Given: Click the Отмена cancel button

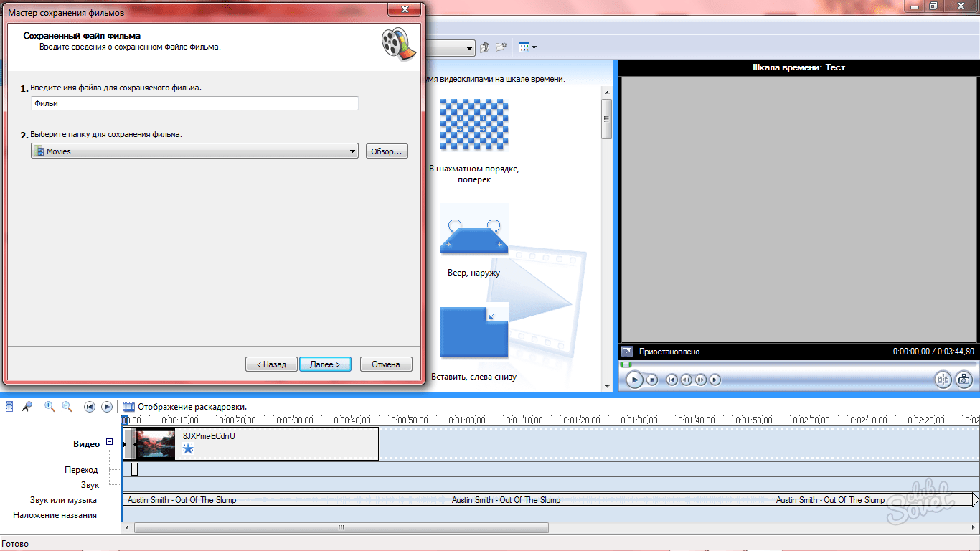Looking at the screenshot, I should pos(386,364).
